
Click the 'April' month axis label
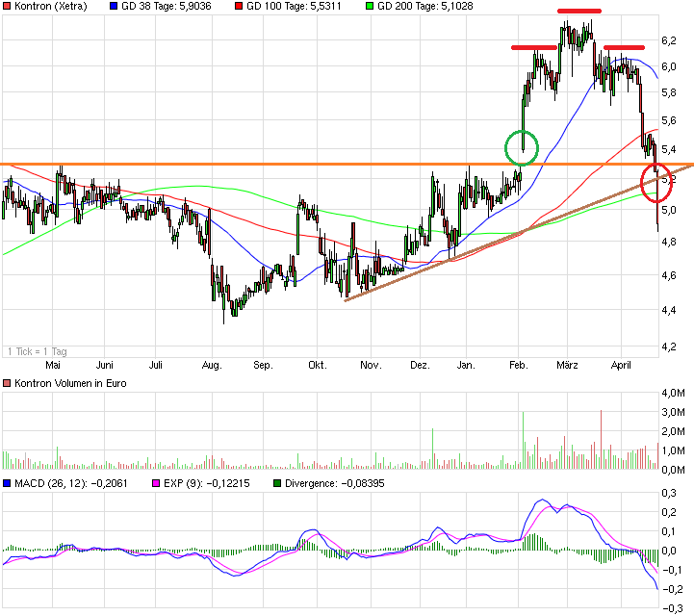(x=621, y=365)
